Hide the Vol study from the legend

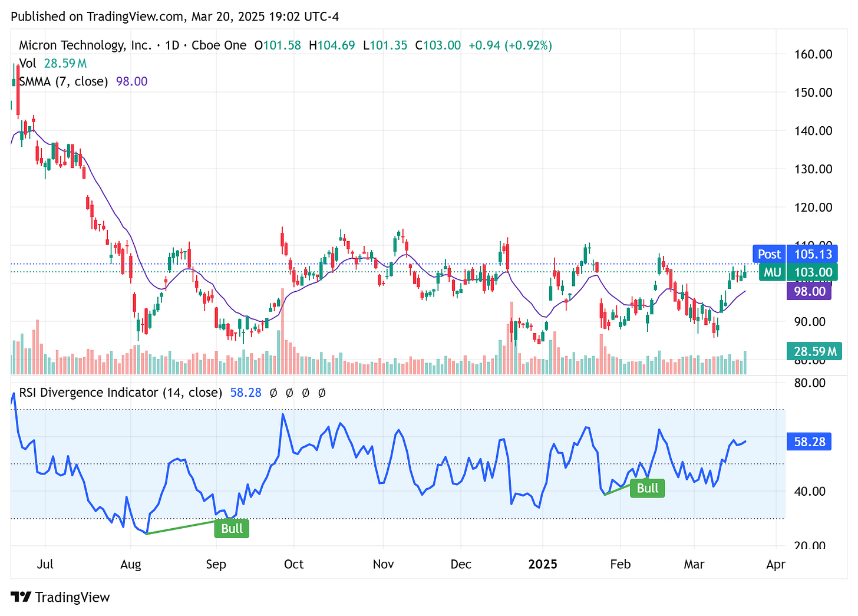28,63
